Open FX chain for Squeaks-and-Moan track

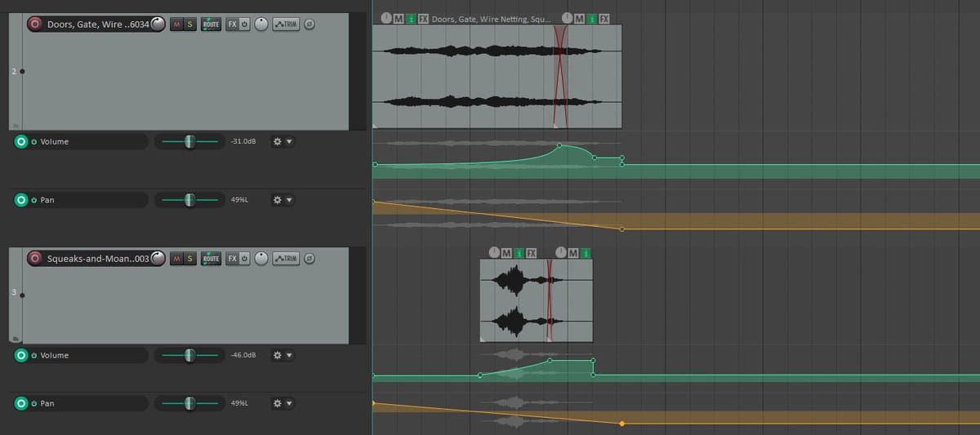pos(232,258)
